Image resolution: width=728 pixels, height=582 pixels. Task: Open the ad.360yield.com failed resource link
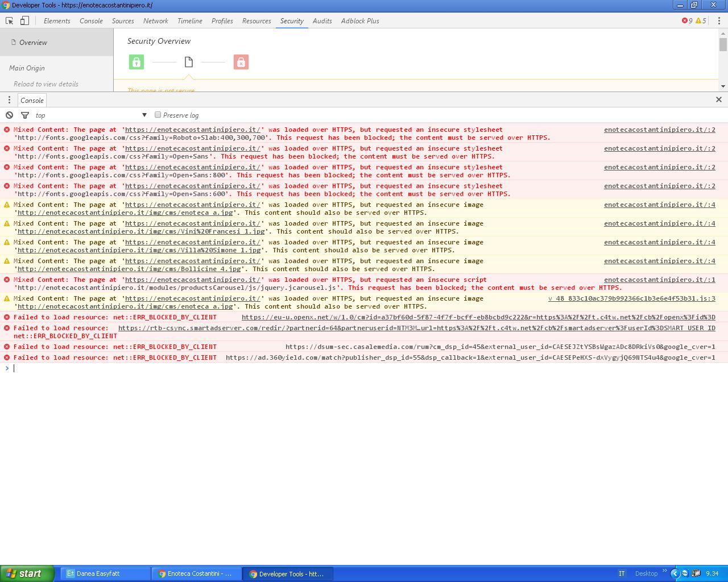470,357
